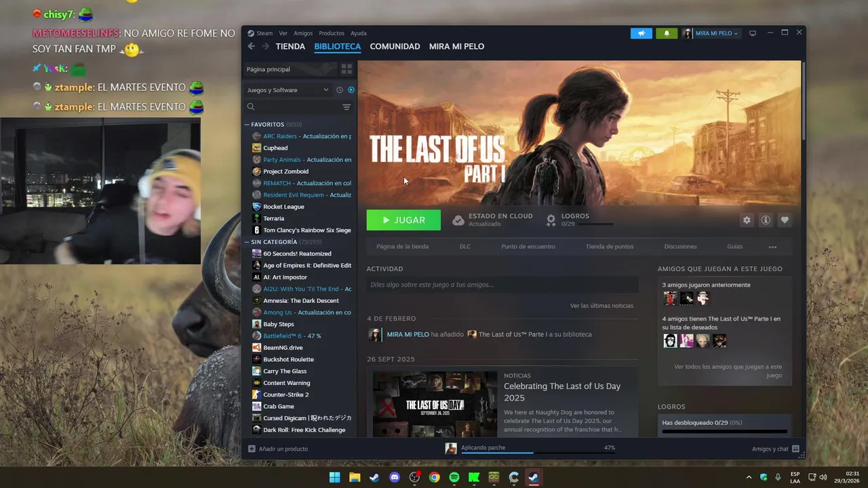Sort library by recent activity clock icon

click(340, 89)
